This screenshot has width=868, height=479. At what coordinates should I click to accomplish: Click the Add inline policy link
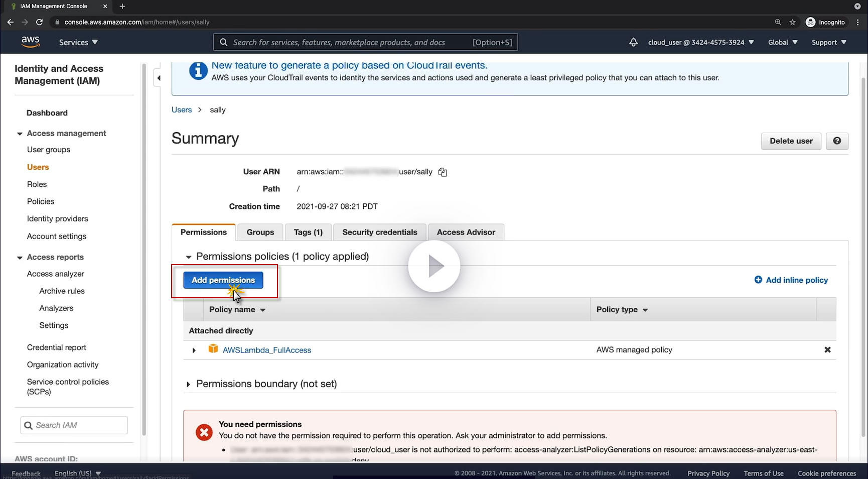click(796, 280)
